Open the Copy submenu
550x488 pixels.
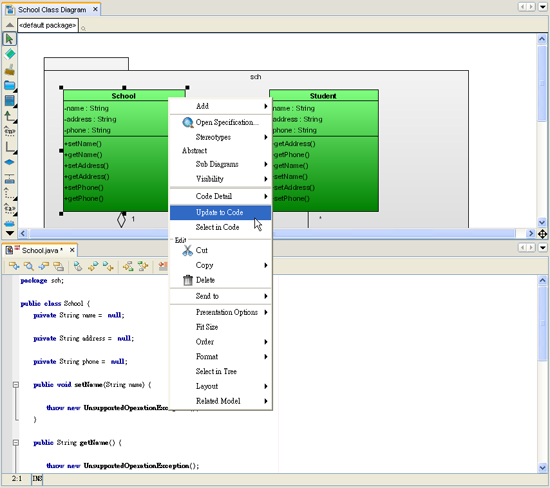(x=220, y=265)
